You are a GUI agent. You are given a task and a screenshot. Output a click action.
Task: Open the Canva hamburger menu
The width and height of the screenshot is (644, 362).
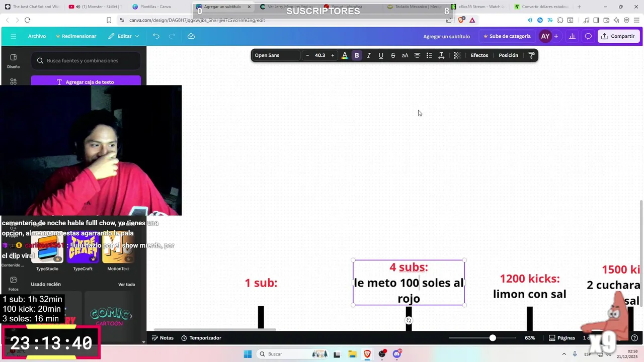13,36
